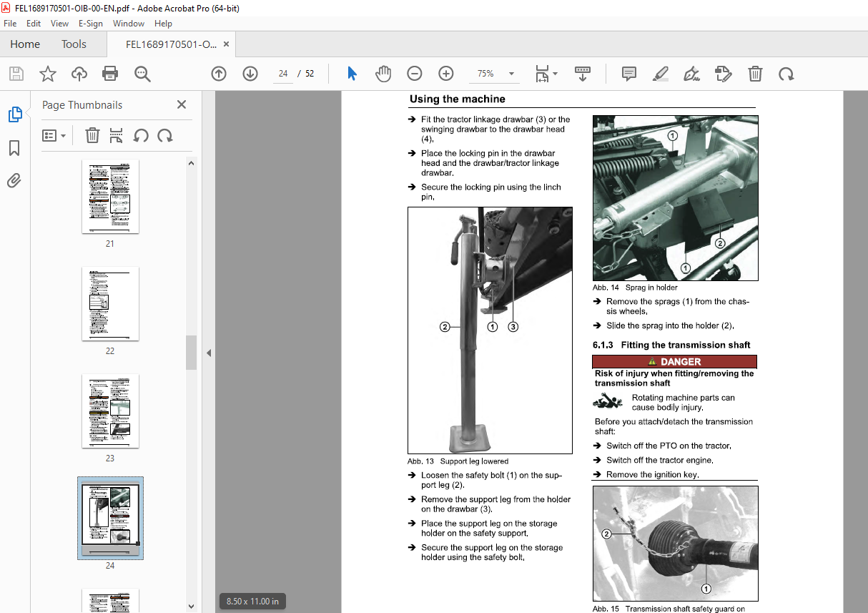Viewport: 868px width, 613px height.
Task: Rotate pages counterclockwise in thumbnails panel
Action: point(141,135)
